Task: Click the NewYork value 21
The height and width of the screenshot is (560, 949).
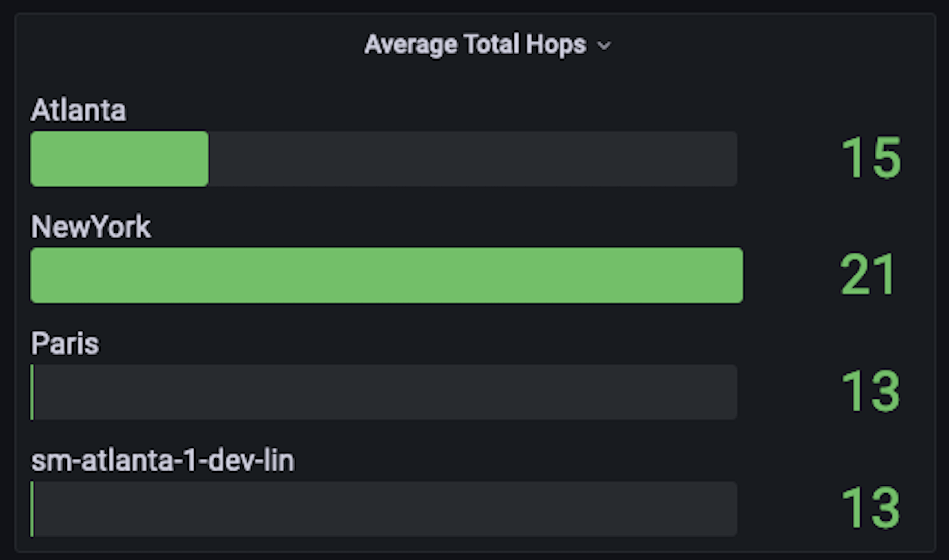Action: (x=867, y=274)
